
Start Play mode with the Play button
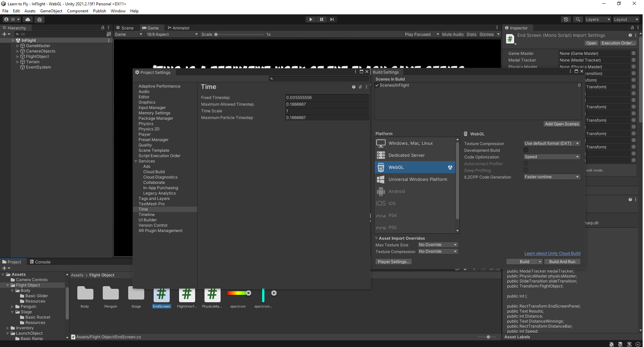[x=311, y=19]
